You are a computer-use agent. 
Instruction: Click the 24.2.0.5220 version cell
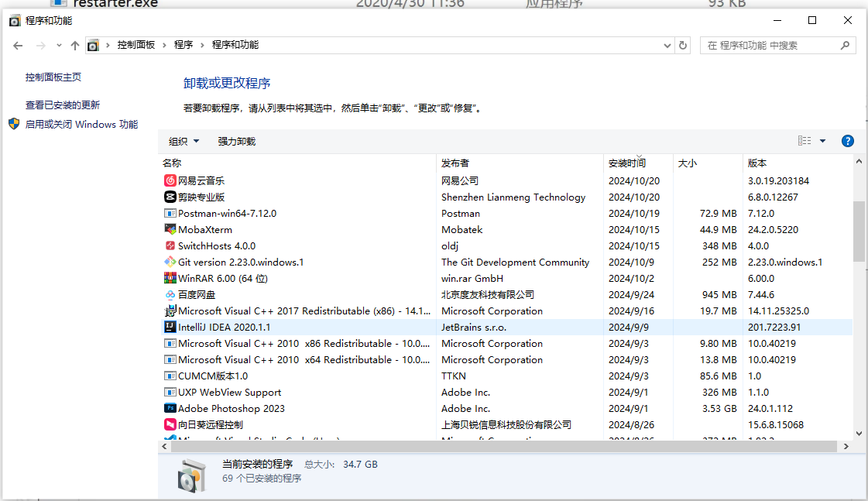tap(773, 229)
